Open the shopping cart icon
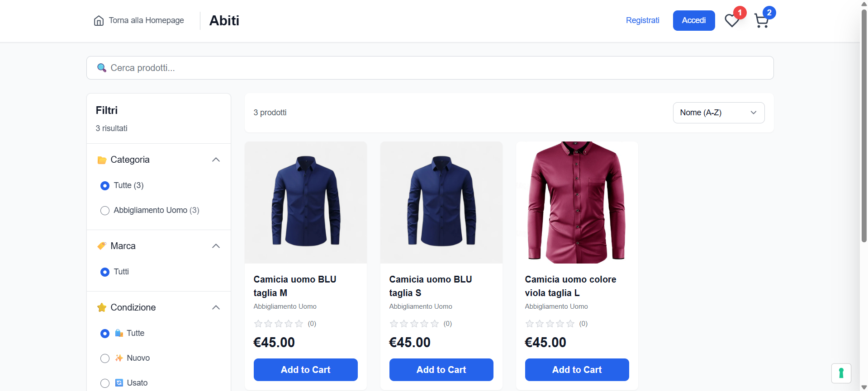The image size is (868, 391). coord(762,20)
